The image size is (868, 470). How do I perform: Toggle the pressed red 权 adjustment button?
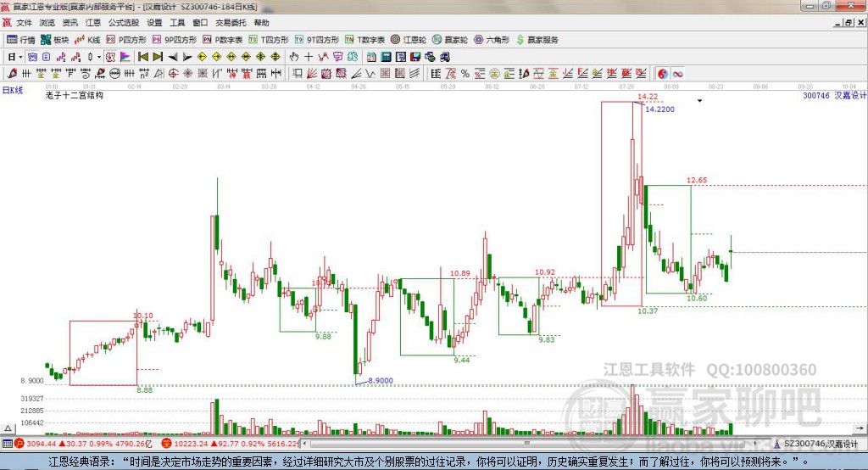[x=110, y=57]
